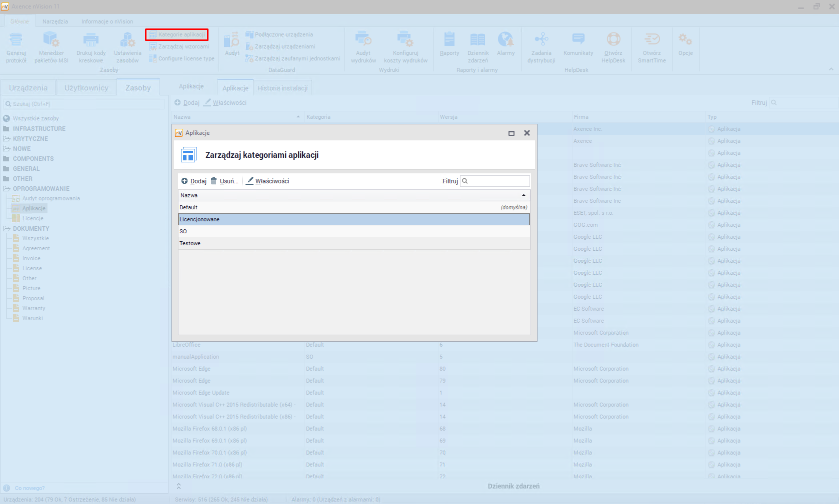Viewport: 839px width, 504px height.
Task: Click the Usuń trash icon in the dialog
Action: (x=214, y=181)
